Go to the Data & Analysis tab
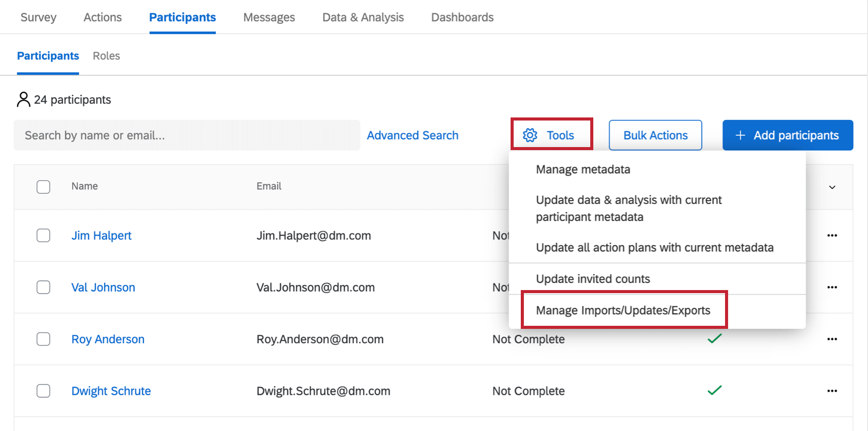The width and height of the screenshot is (868, 431). tap(363, 17)
